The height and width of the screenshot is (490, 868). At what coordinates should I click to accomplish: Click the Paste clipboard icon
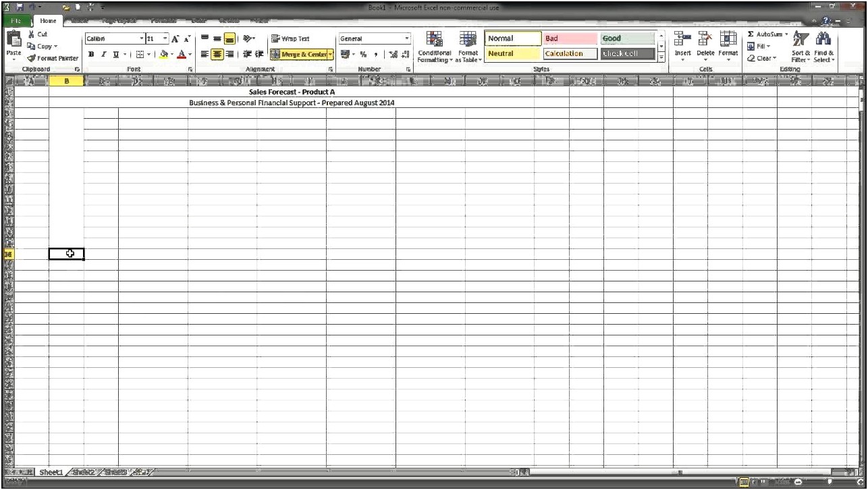point(13,40)
